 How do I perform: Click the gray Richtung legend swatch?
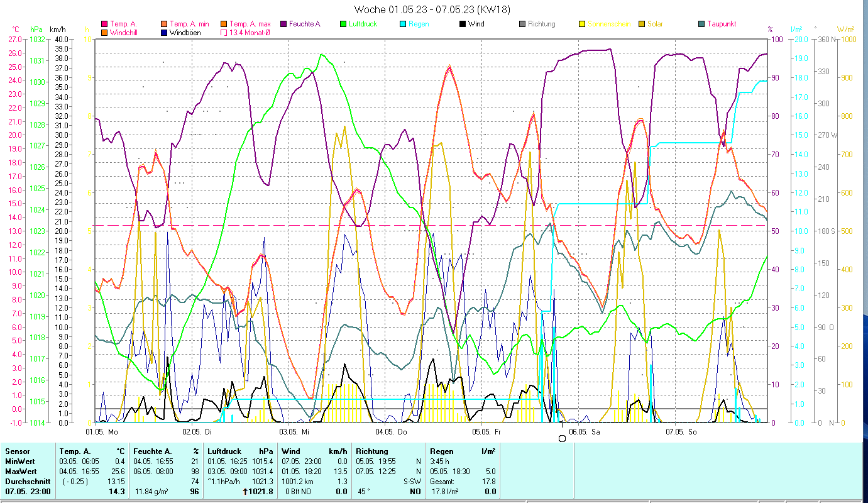(x=522, y=25)
